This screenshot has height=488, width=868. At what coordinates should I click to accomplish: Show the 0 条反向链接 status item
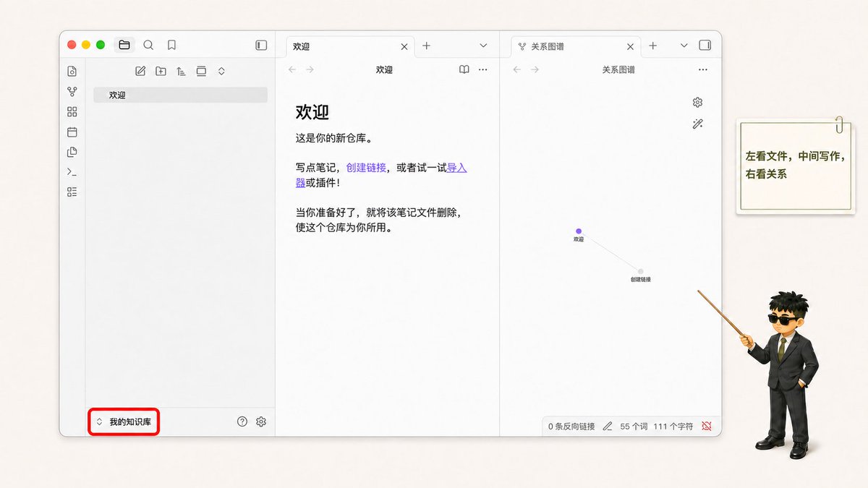pos(571,426)
